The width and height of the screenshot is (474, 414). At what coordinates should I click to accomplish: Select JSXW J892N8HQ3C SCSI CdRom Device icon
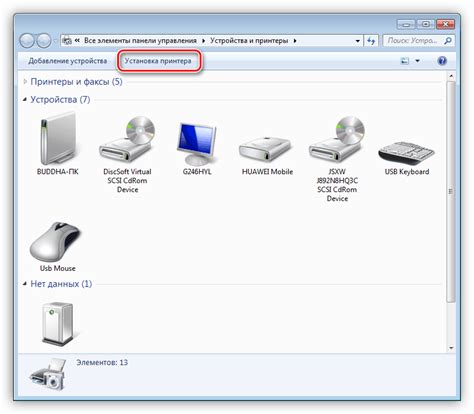pyautogui.click(x=337, y=139)
